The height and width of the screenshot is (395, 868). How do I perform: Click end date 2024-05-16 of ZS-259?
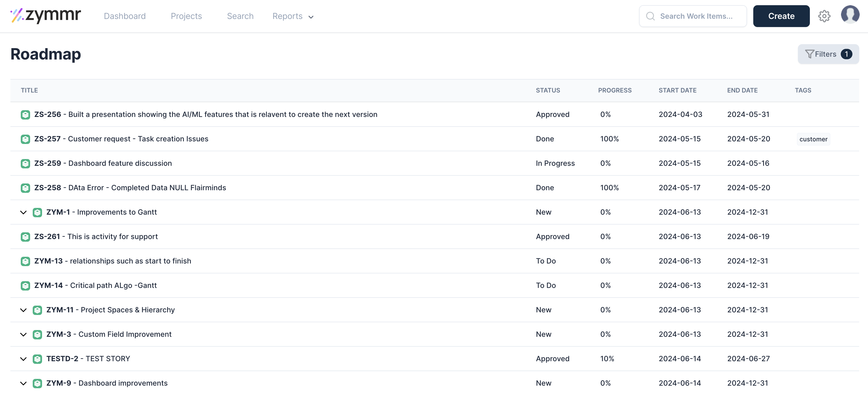tap(748, 163)
